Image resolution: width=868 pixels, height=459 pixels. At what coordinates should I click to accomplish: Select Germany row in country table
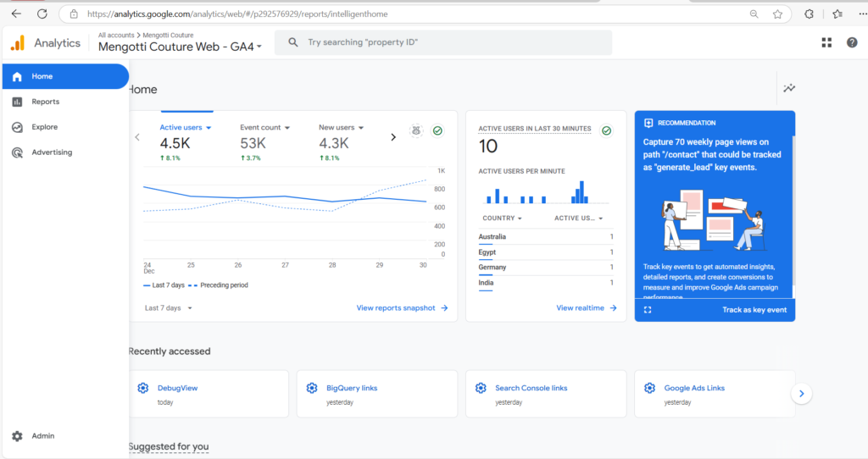tap(546, 267)
